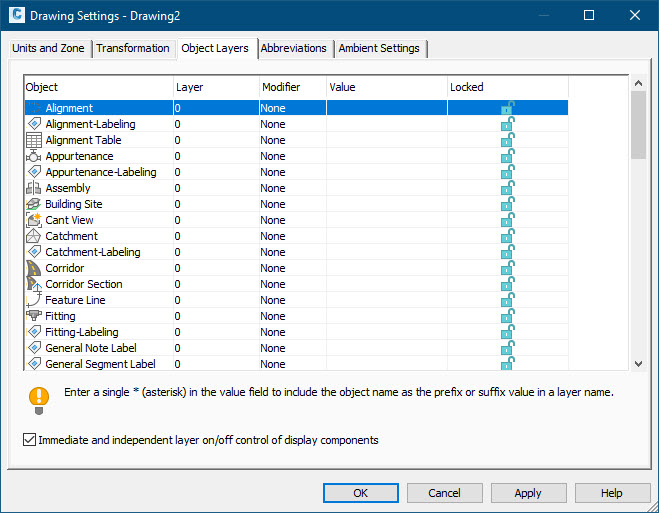Click the Help button
The height and width of the screenshot is (513, 659).
pos(612,493)
